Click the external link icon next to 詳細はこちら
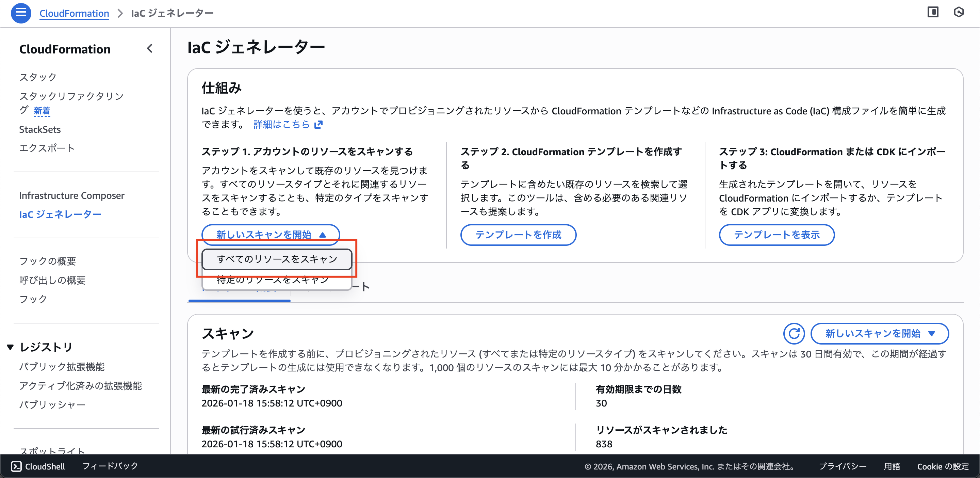This screenshot has height=478, width=980. (x=318, y=125)
